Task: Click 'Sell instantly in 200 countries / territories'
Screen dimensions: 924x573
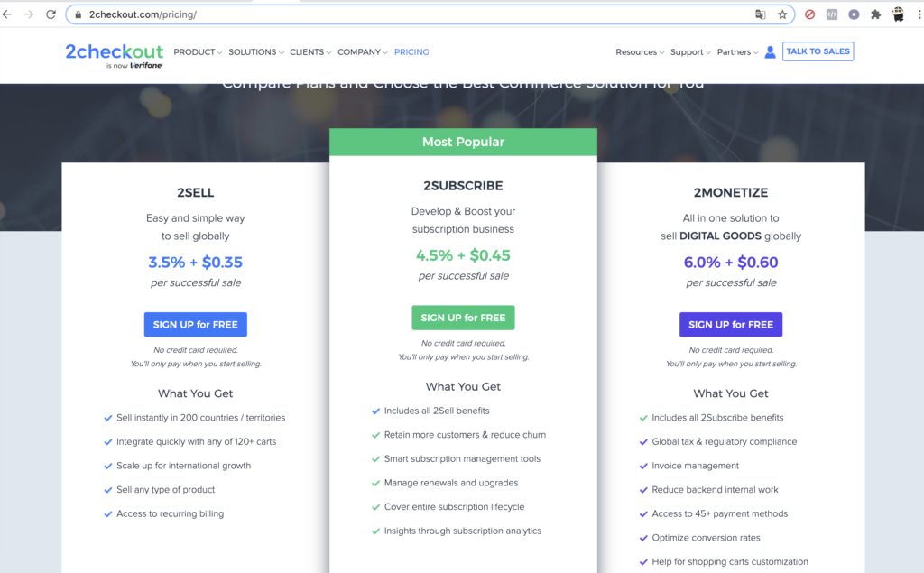Action: coord(201,418)
